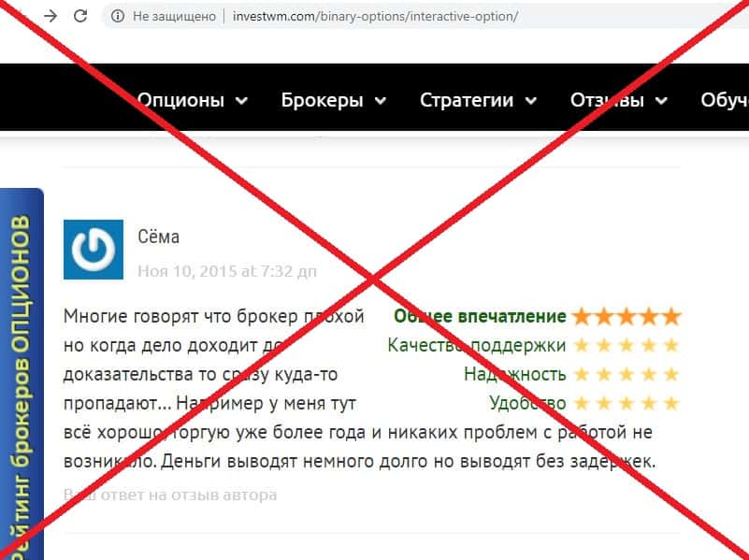This screenshot has width=749, height=560.
Task: Click the browser forward arrow
Action: click(50, 16)
